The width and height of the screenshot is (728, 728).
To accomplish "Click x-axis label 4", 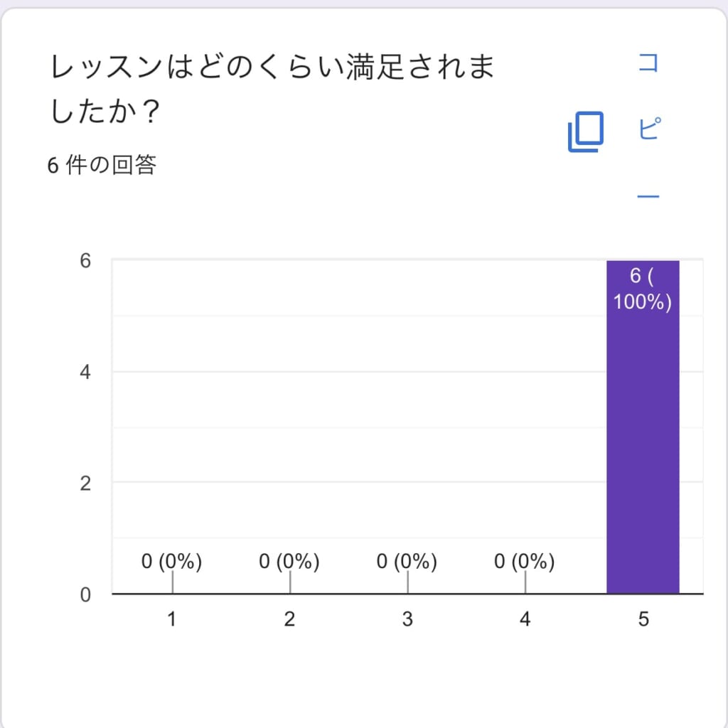I will (x=525, y=619).
